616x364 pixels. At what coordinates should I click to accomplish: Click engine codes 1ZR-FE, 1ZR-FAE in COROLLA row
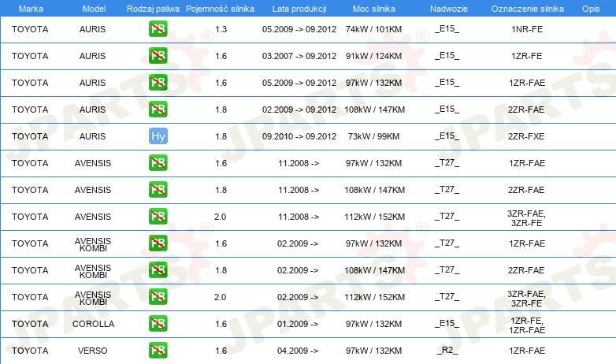(527, 325)
